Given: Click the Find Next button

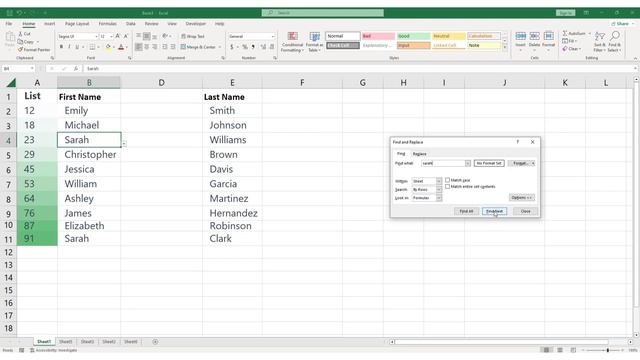Looking at the screenshot, I should coord(494,211).
